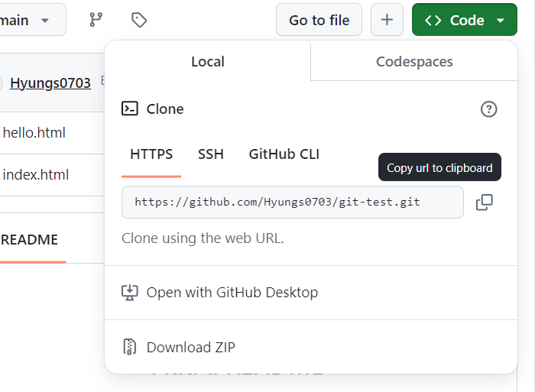535x392 pixels.
Task: Toggle the green Code dropdown button
Action: click(x=465, y=20)
